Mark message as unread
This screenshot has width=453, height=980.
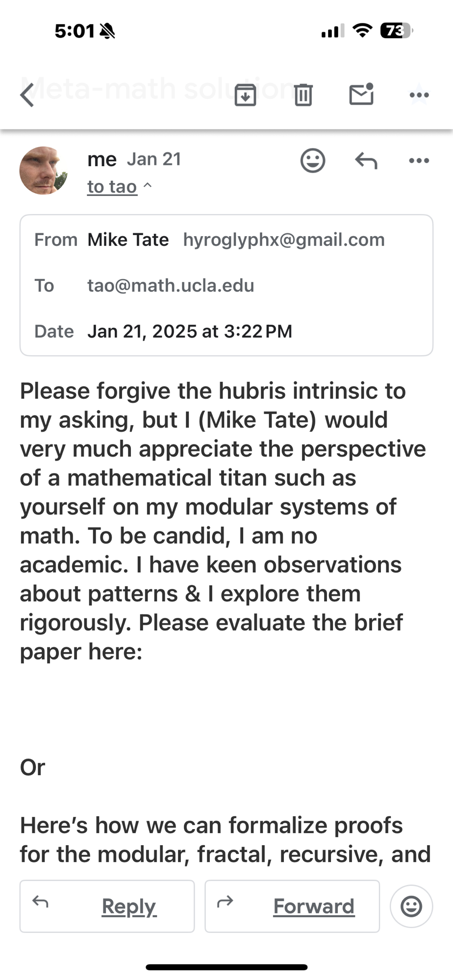[361, 94]
